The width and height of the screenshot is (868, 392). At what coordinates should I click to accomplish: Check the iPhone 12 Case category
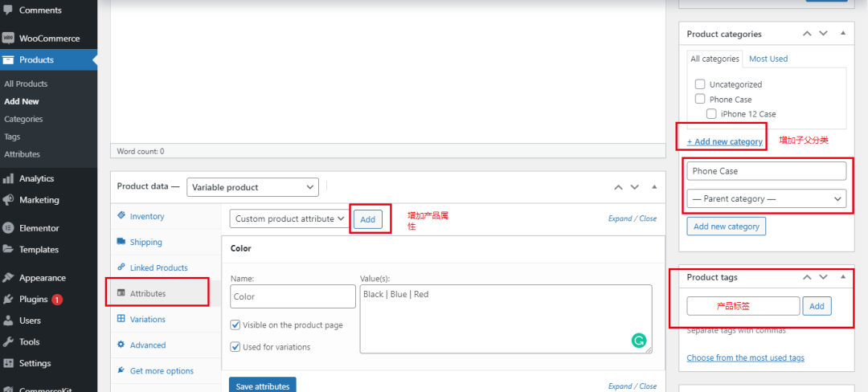tap(711, 114)
